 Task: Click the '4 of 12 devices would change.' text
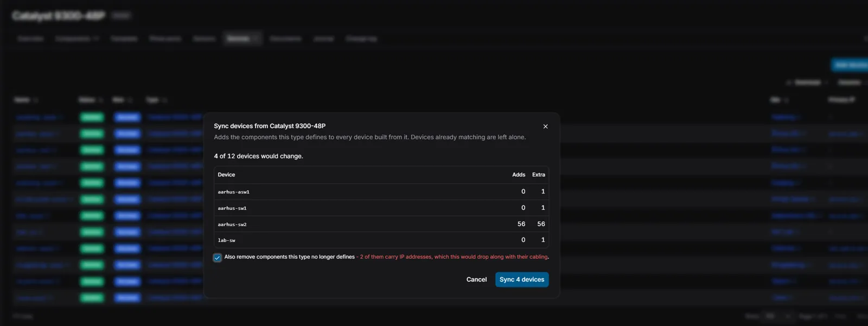pyautogui.click(x=258, y=156)
